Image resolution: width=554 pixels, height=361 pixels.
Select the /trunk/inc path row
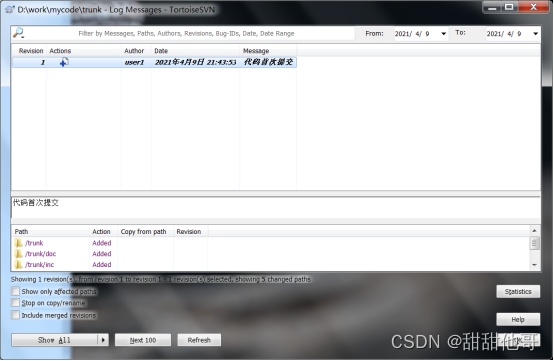point(40,265)
